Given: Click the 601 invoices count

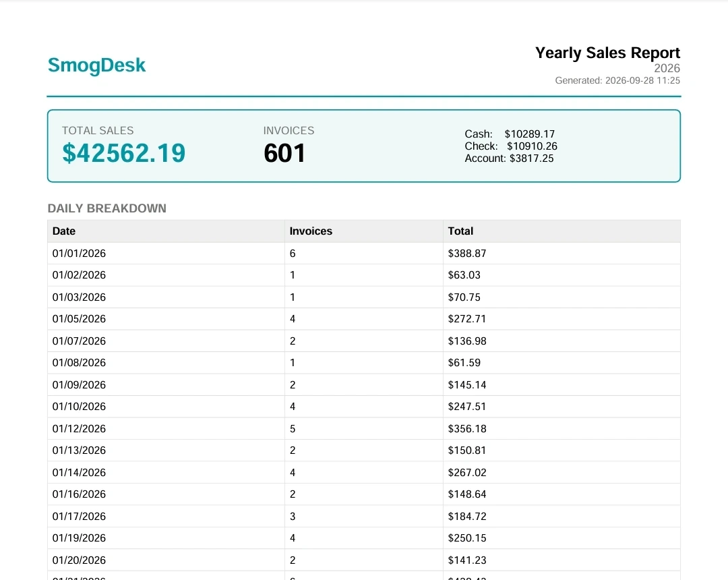Looking at the screenshot, I should tap(284, 153).
